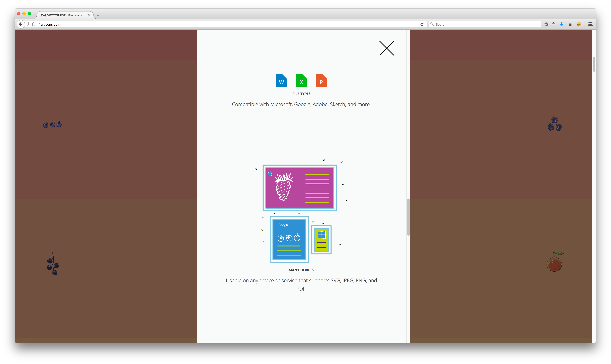Close the info panel with X icon

[386, 48]
